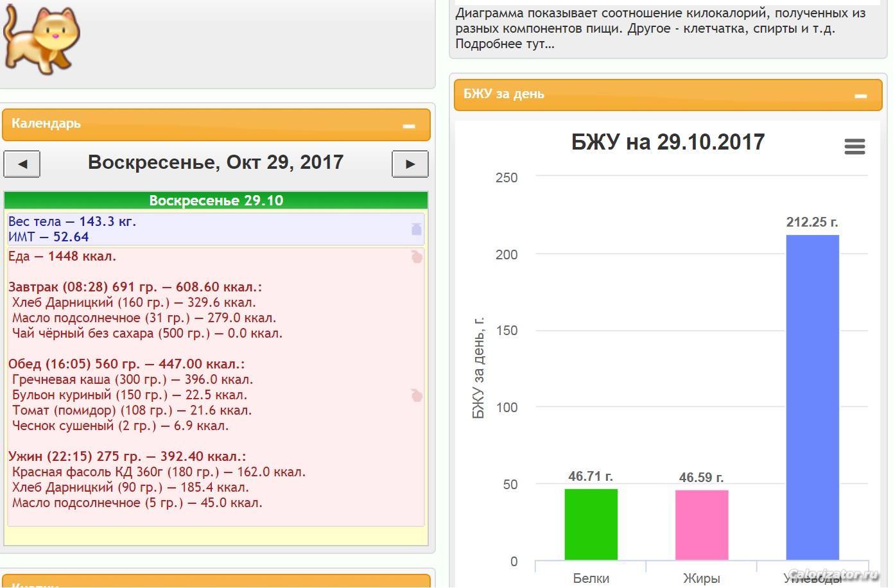Click the date heading Воскресенье, Окт 29, 2017
The image size is (893, 588).
click(216, 162)
